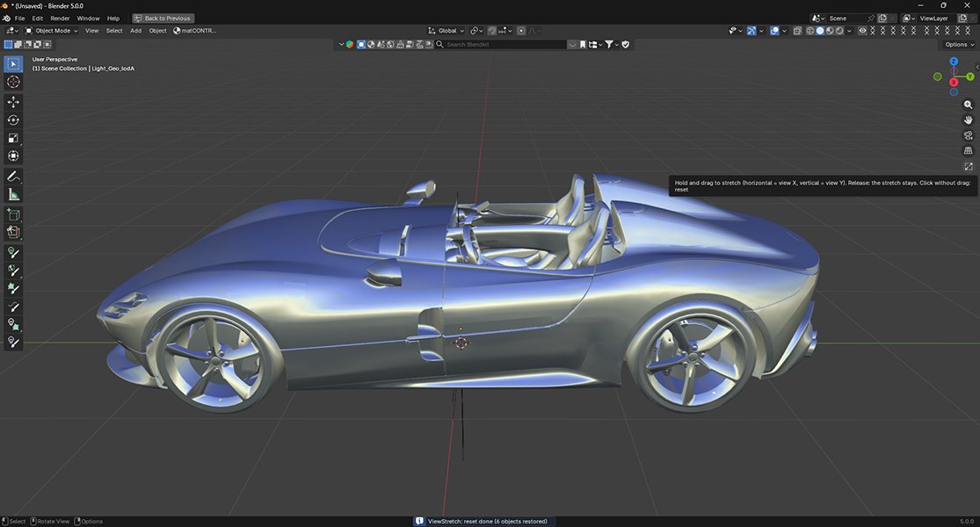Select the Select Box tool

pyautogui.click(x=13, y=64)
